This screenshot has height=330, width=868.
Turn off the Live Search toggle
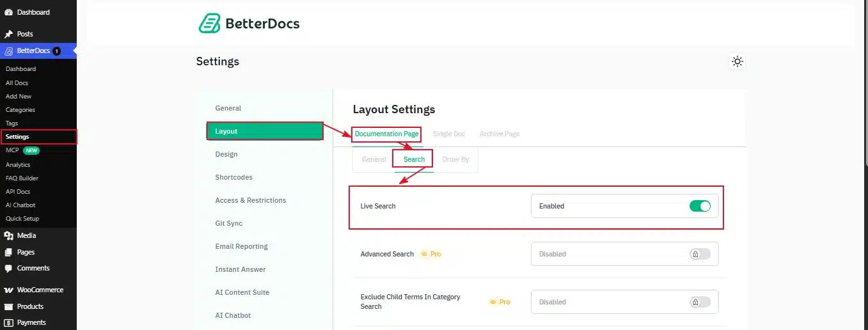[x=700, y=206]
